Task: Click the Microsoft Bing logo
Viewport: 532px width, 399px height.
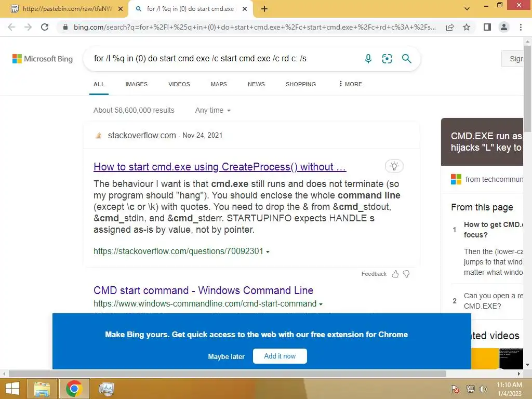Action: click(x=43, y=59)
